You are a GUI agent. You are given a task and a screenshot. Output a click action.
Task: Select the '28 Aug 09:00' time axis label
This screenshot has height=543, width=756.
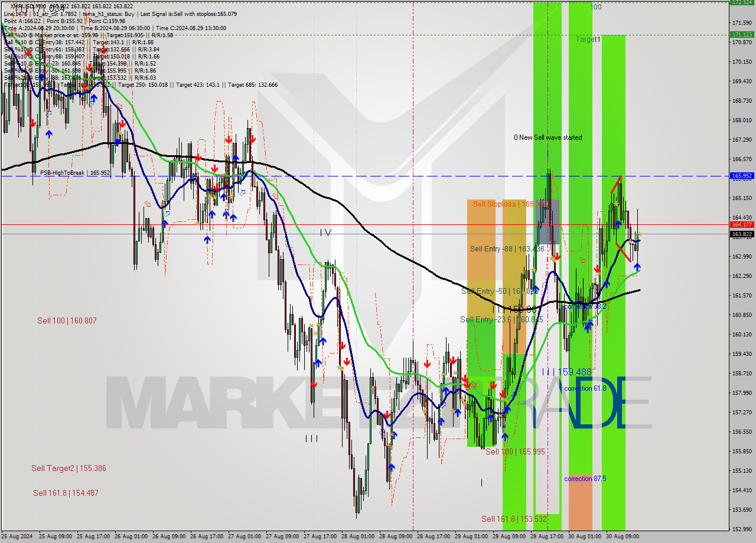[395, 537]
